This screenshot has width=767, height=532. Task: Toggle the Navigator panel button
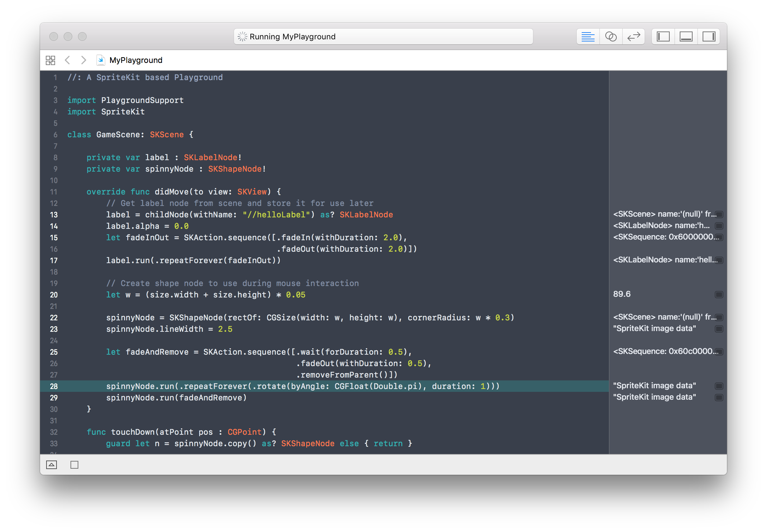click(x=663, y=36)
